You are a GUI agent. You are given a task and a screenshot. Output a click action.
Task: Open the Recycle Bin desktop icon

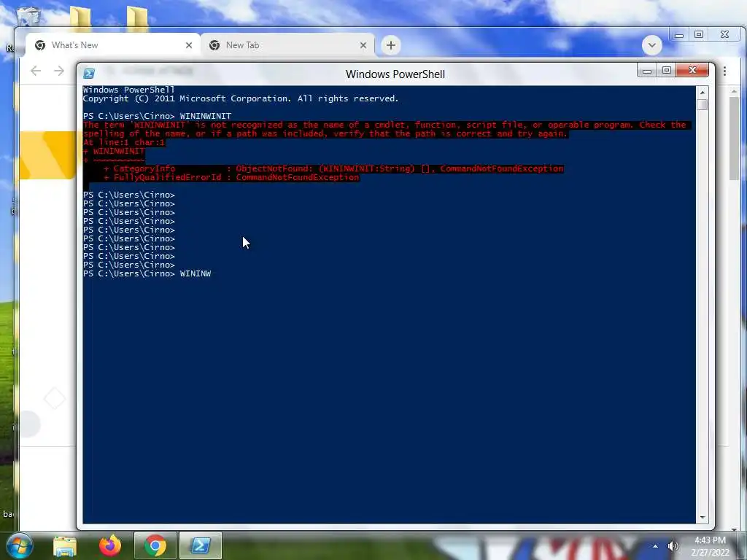pos(28,19)
